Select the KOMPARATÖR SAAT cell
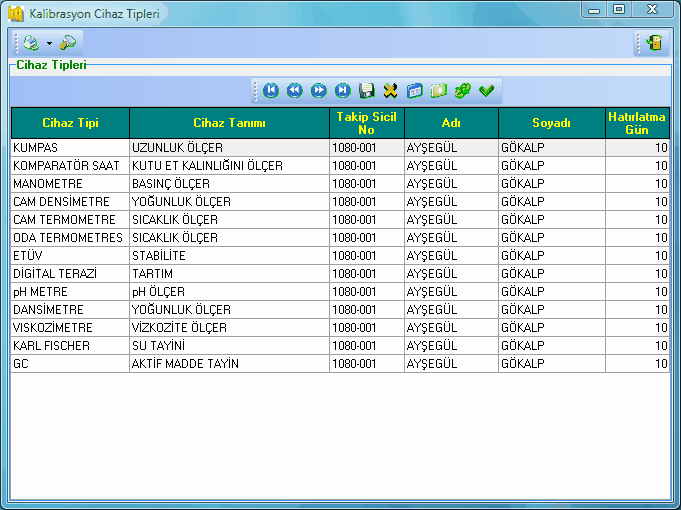The image size is (681, 510). point(70,166)
